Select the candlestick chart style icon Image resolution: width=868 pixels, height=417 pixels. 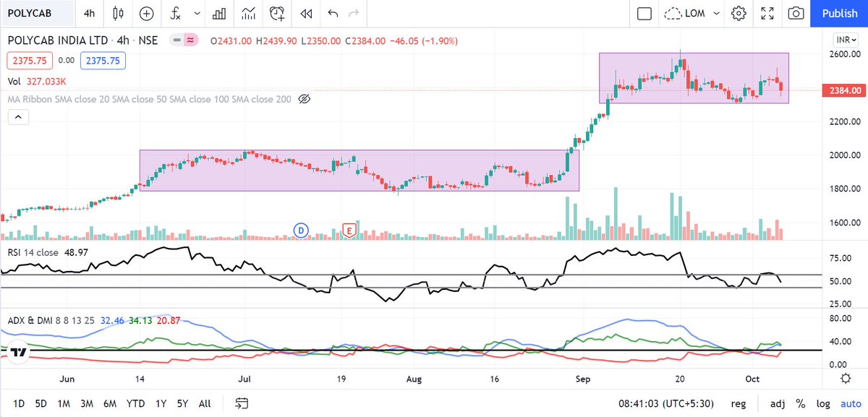[118, 13]
